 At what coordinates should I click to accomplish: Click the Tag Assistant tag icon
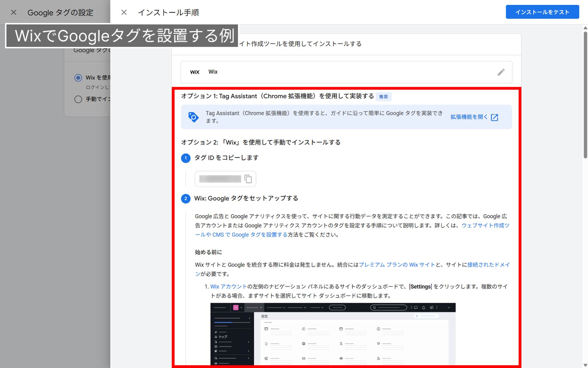point(193,117)
